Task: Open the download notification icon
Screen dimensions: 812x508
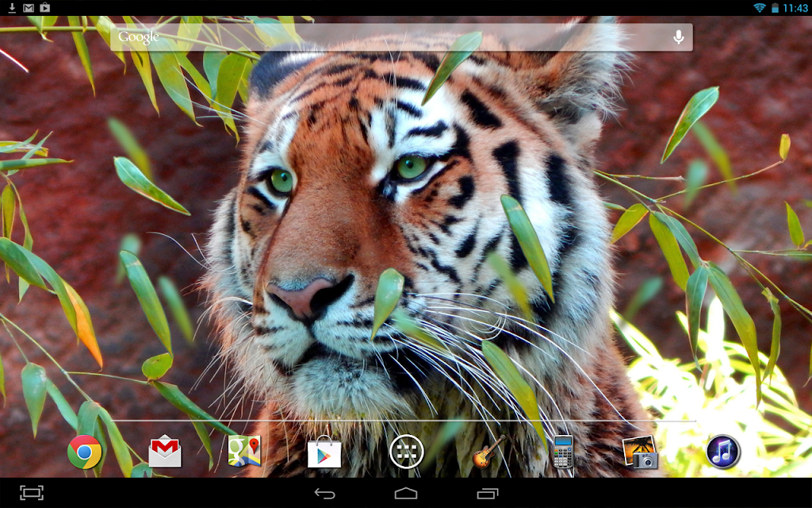Action: point(12,8)
